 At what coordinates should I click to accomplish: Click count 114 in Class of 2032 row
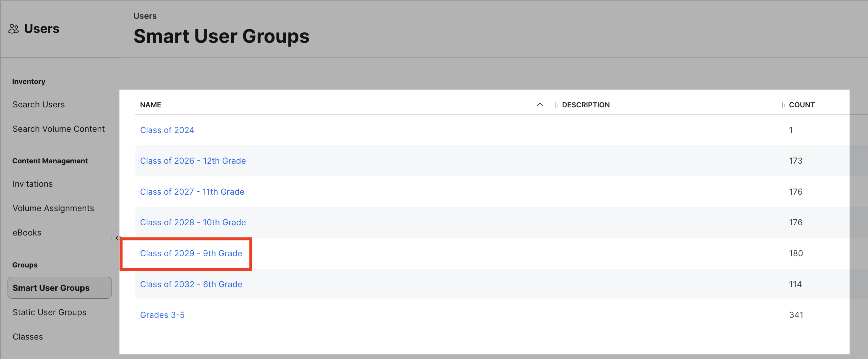click(x=795, y=285)
